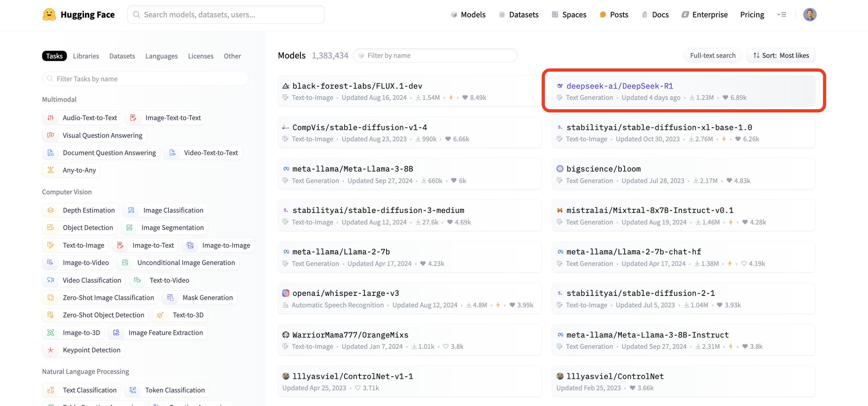868x406 pixels.
Task: Click the Text-to-Image task icon in sidebar
Action: (x=51, y=245)
